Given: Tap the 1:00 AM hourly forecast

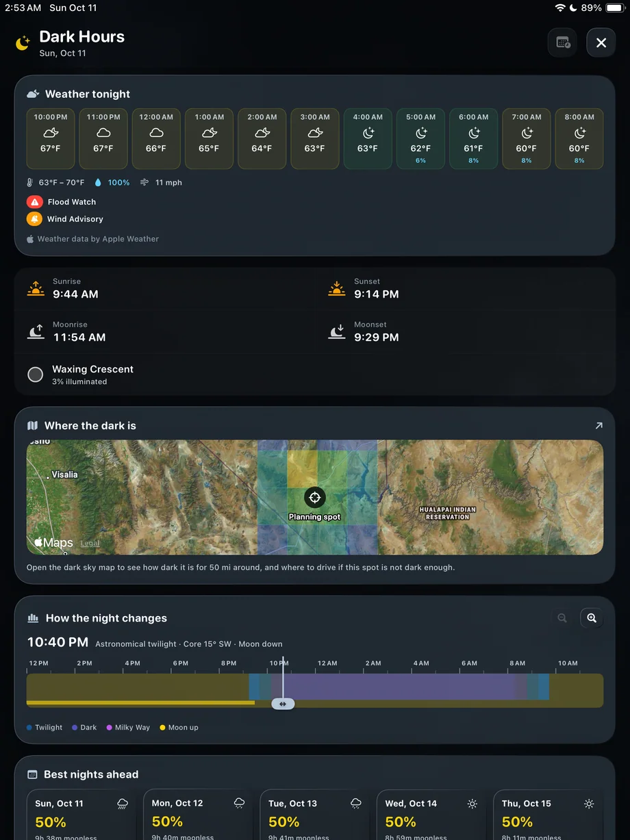Looking at the screenshot, I should coord(209,138).
